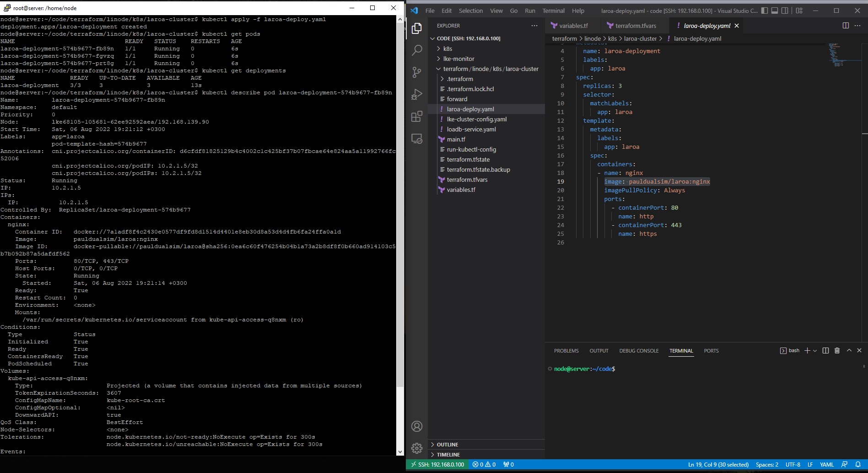Click Explorer's more actions ellipsis
Viewport: 868px width, 473px height.
click(x=534, y=26)
